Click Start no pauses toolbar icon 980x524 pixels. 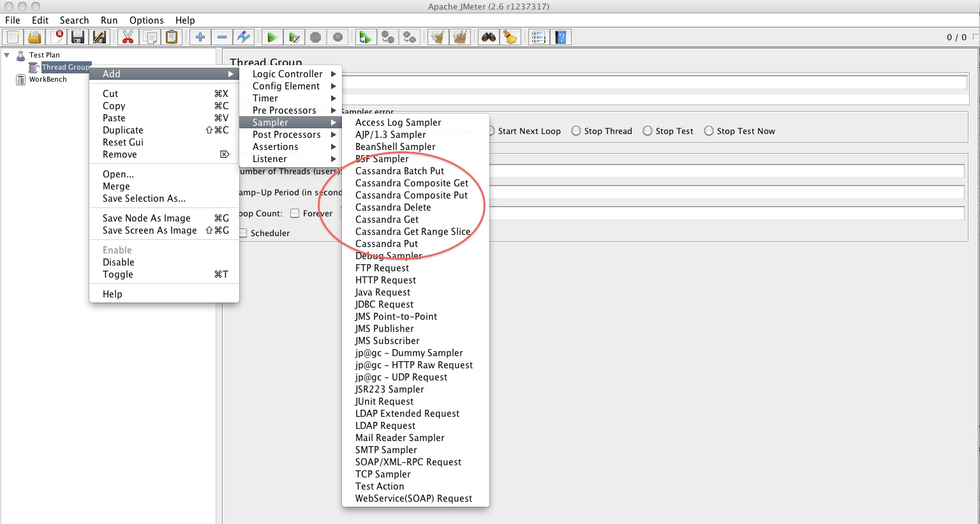[x=293, y=37]
